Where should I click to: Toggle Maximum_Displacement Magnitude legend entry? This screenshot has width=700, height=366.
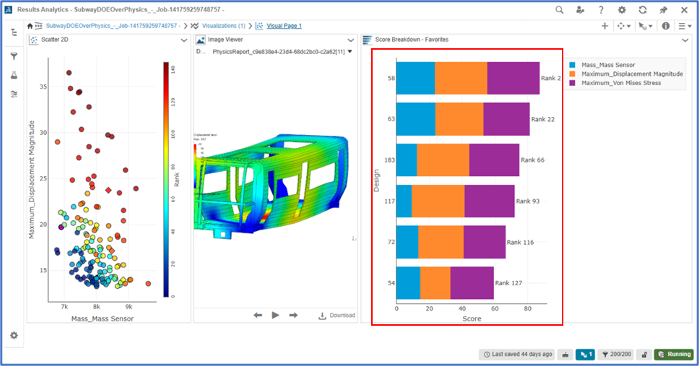pyautogui.click(x=626, y=74)
